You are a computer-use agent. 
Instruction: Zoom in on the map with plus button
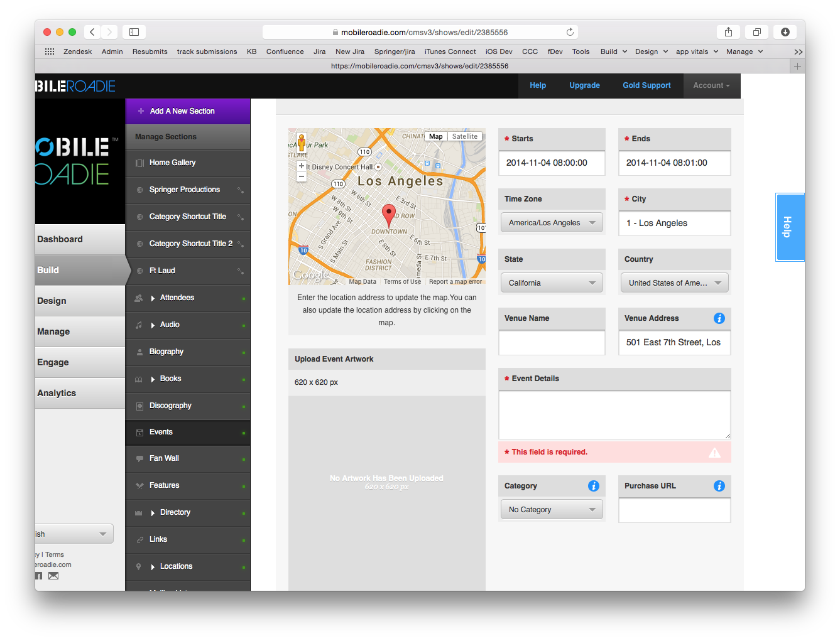point(302,166)
